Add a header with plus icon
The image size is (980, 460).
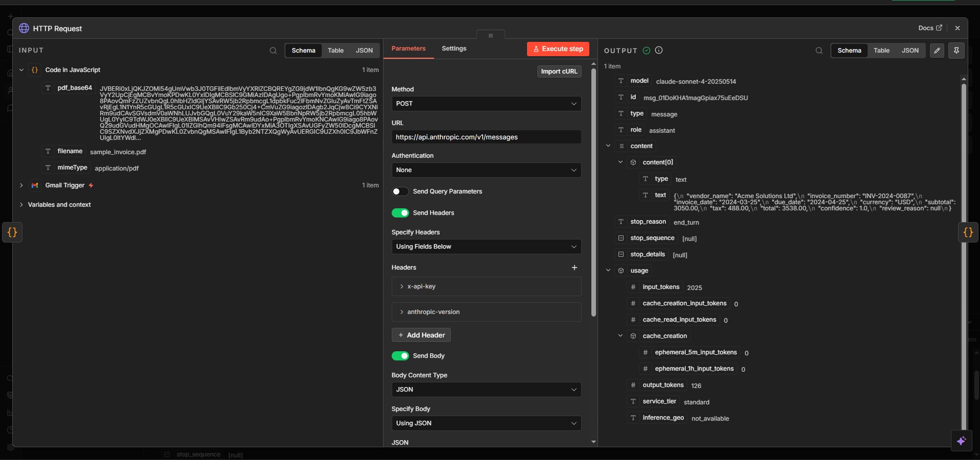point(575,268)
